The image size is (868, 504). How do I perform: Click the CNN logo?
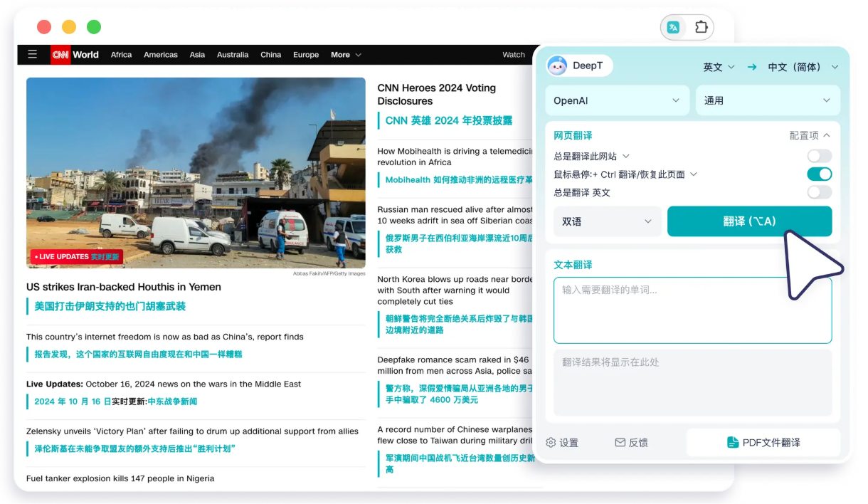[60, 55]
